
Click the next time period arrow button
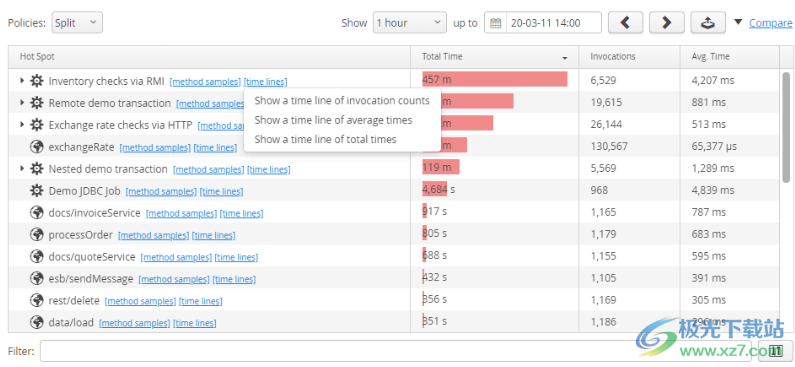[667, 23]
